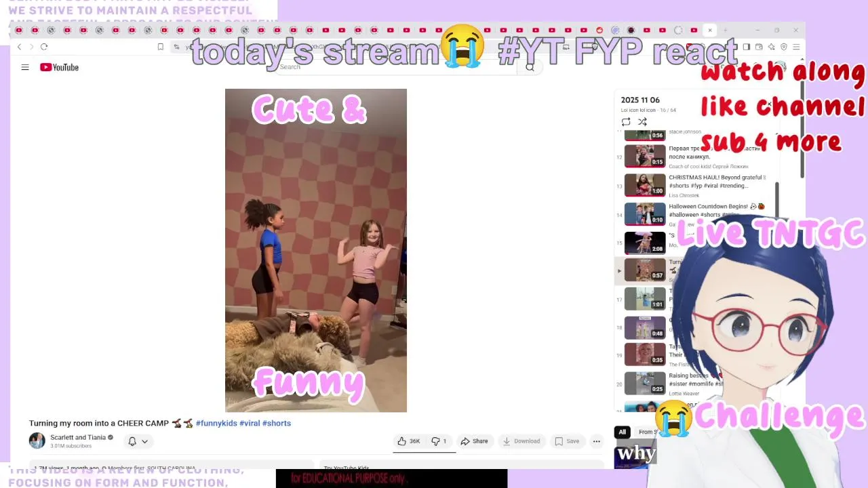868x488 pixels.
Task: Dislike the video with thumbs-down
Action: [x=439, y=441]
